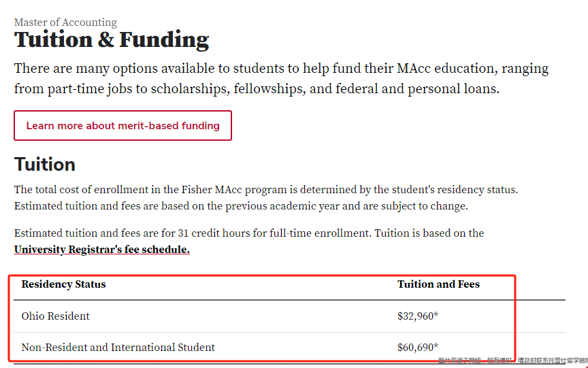Select the Residency Status column header
The height and width of the screenshot is (368, 588).
(63, 284)
